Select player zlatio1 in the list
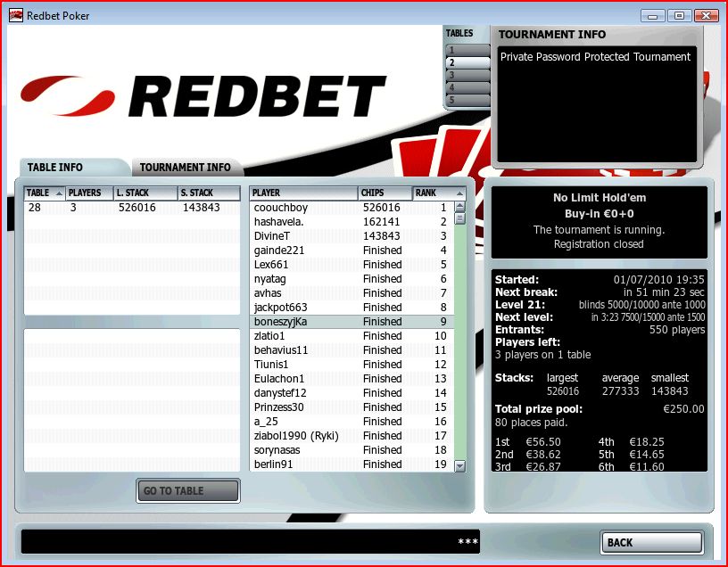The height and width of the screenshot is (567, 728). [x=352, y=336]
